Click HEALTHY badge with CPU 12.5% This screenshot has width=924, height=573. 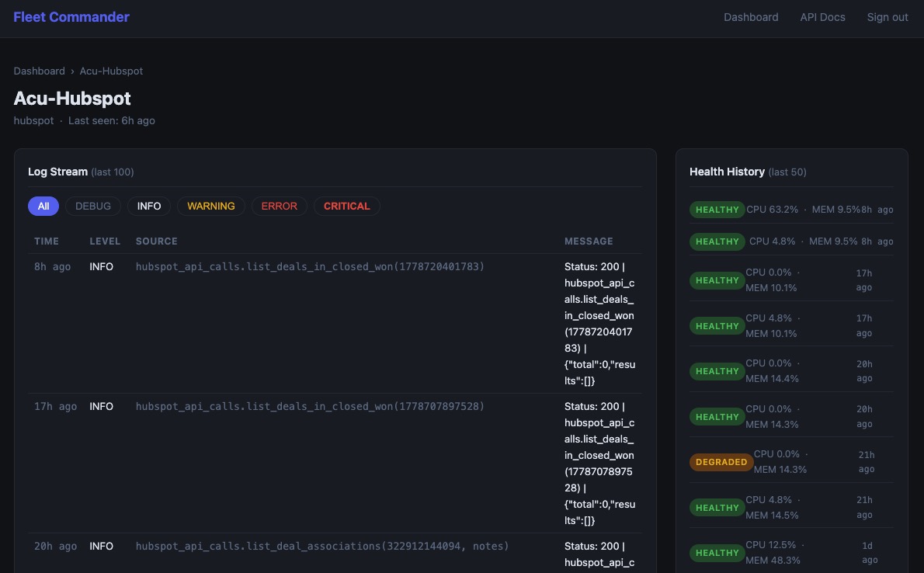717,552
